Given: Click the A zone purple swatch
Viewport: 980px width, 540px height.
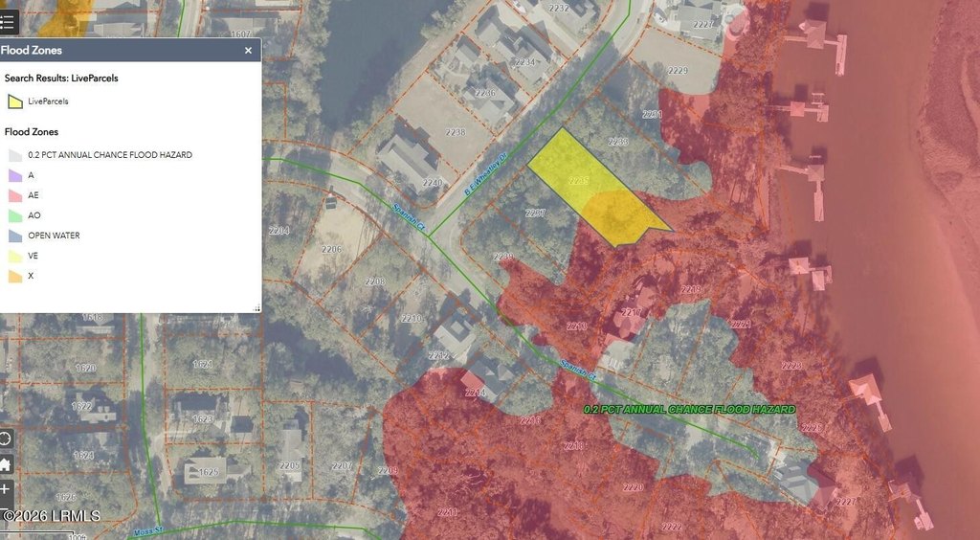Looking at the screenshot, I should pyautogui.click(x=14, y=175).
